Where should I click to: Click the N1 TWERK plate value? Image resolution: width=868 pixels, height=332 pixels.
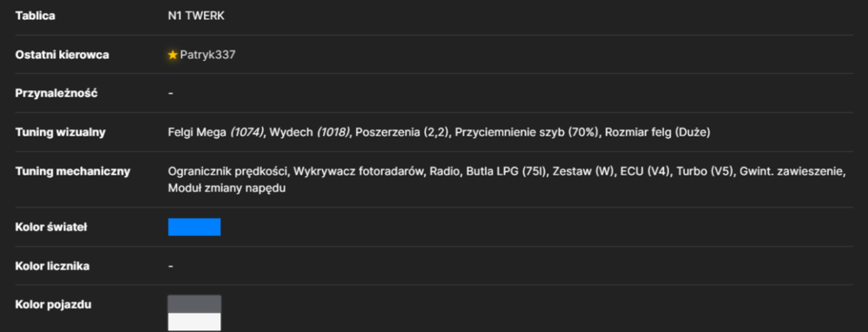click(196, 16)
